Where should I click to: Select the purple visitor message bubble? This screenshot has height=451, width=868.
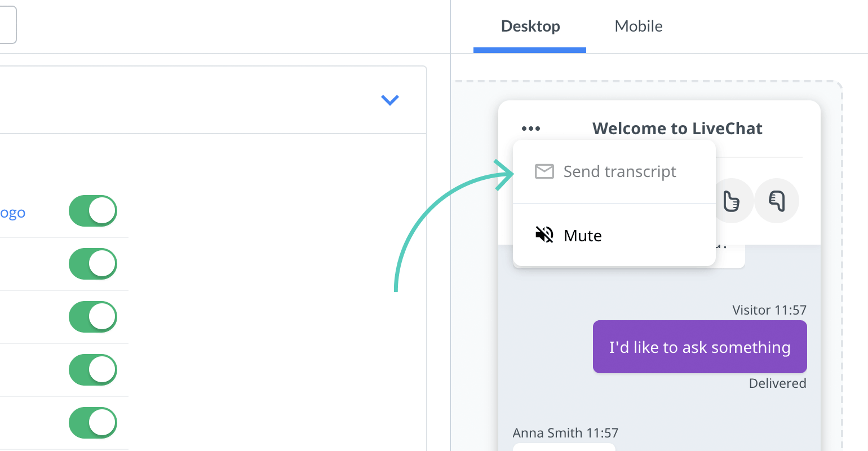tap(699, 347)
